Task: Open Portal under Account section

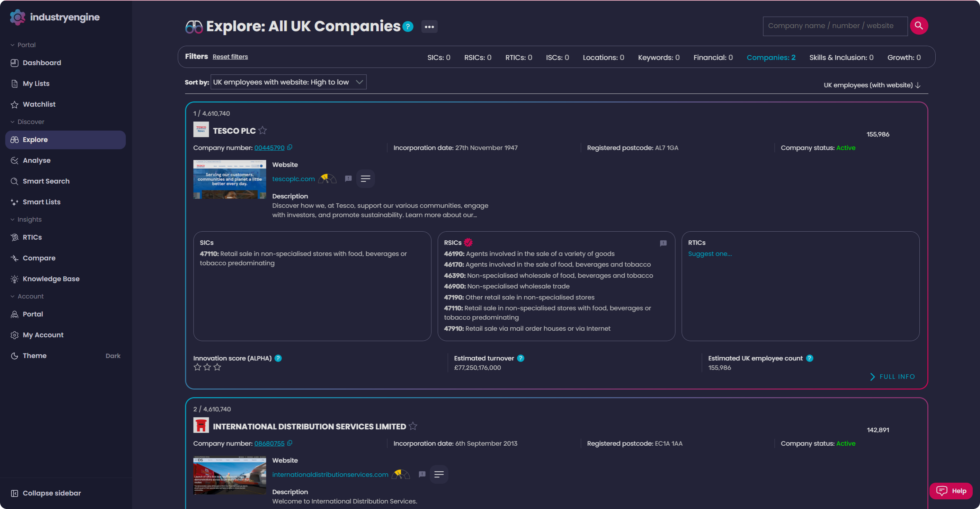Action: (65, 314)
